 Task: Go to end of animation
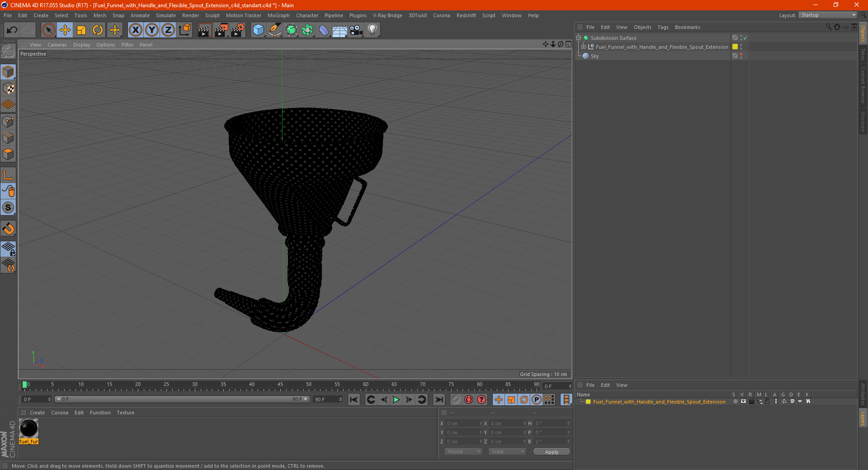439,399
